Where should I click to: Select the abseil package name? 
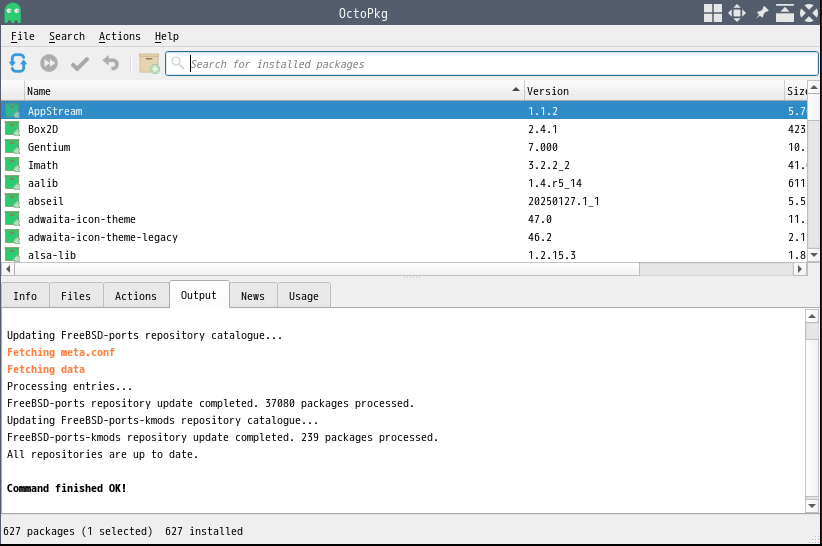tap(46, 201)
